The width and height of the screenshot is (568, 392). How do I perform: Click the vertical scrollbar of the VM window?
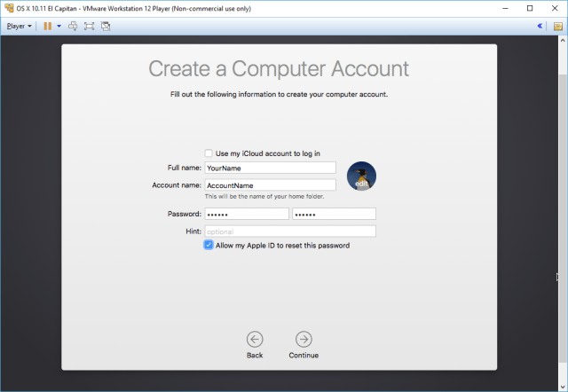click(x=562, y=217)
